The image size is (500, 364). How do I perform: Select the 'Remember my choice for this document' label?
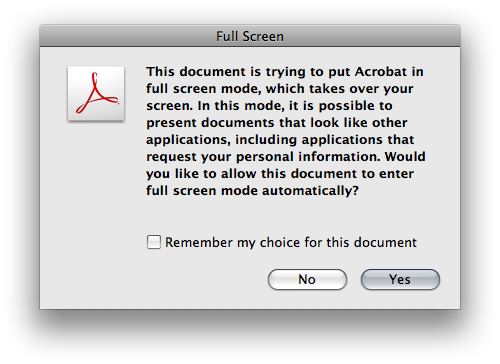[291, 242]
